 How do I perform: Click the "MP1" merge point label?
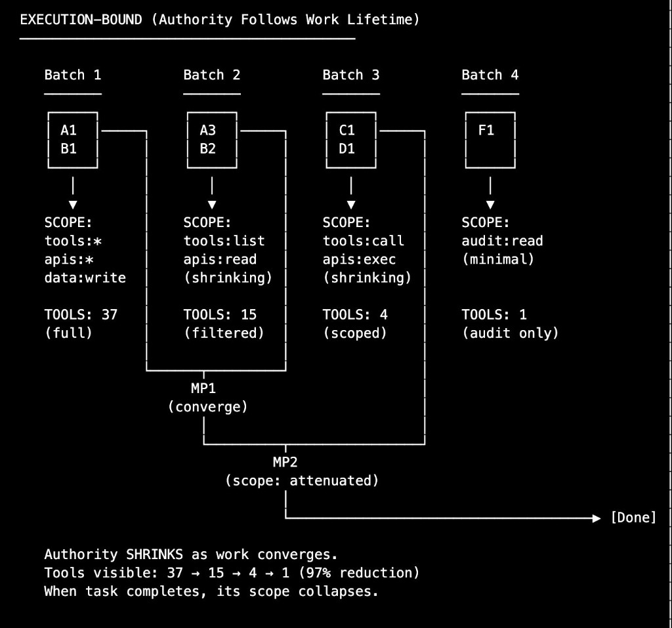(203, 388)
